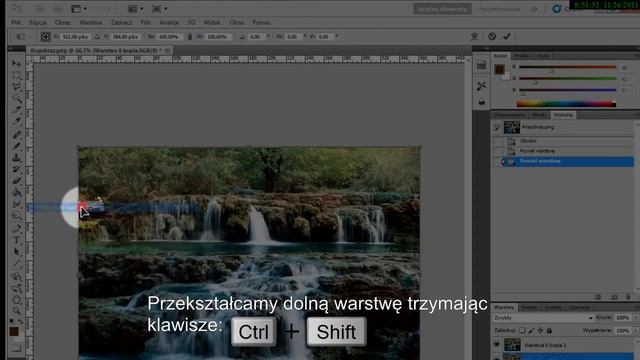Click the foreground color swatch in Kolor panel
Image resolution: width=640 pixels, height=360 pixels.
coord(499,69)
